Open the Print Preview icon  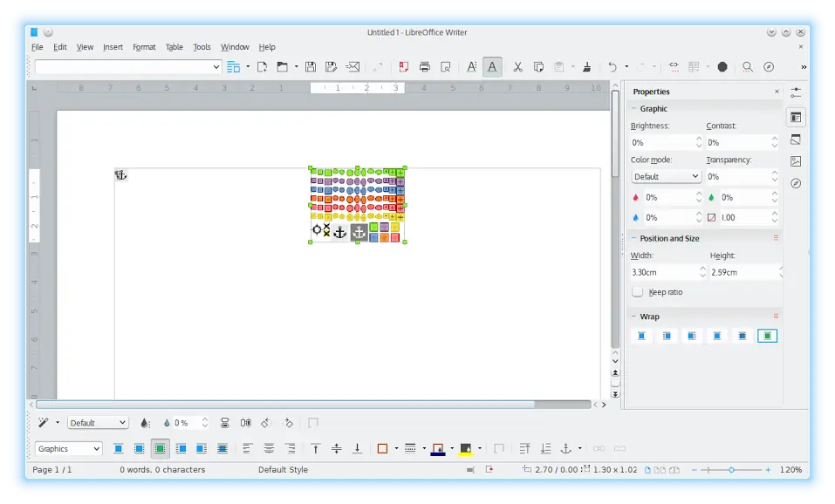coord(446,67)
